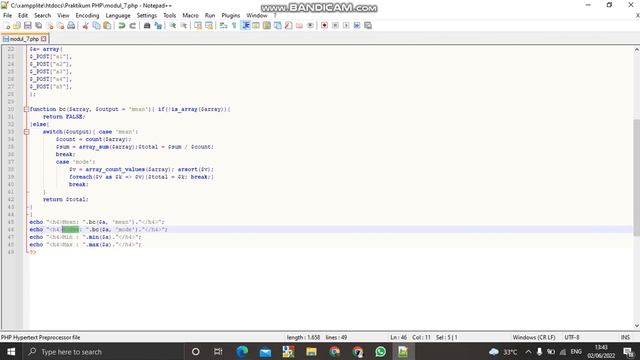Click PHP Hypertext Preprocessor file status label
The image size is (640, 360).
tap(40, 338)
